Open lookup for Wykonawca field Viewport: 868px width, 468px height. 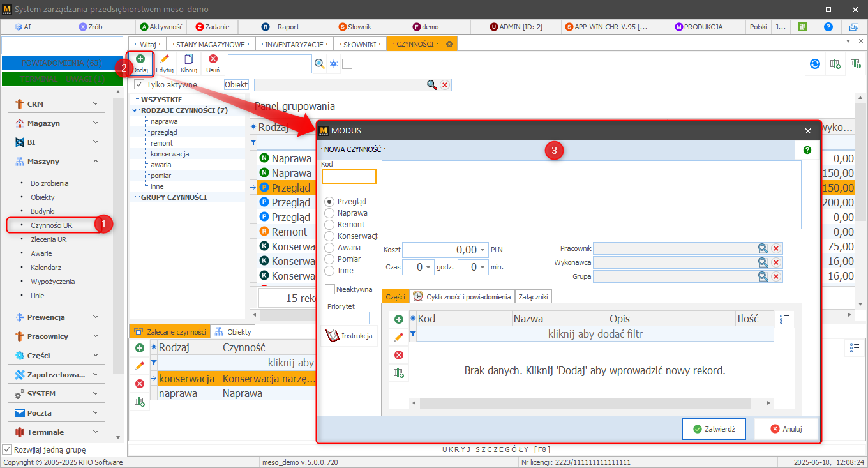pos(763,262)
